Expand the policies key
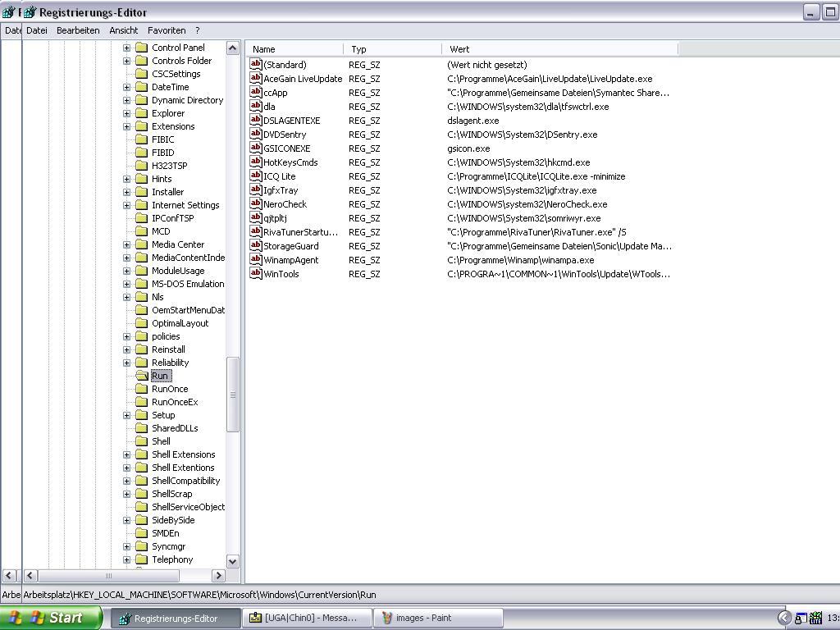The image size is (840, 630). pos(127,336)
